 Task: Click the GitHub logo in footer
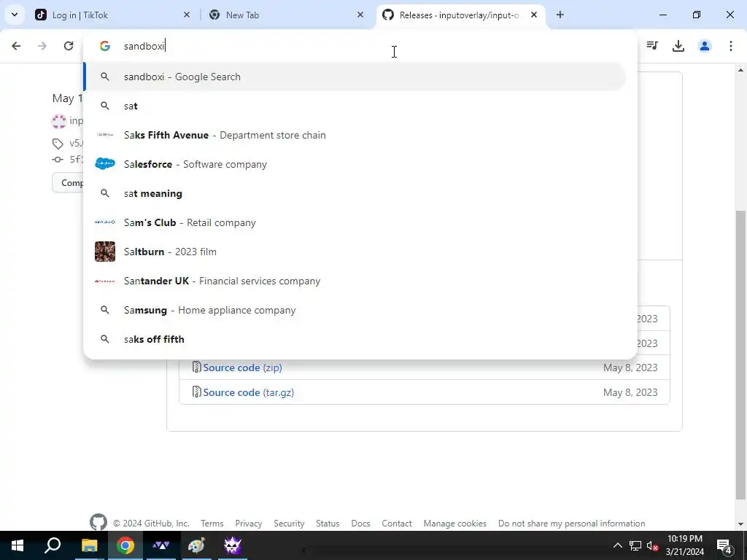tap(98, 522)
